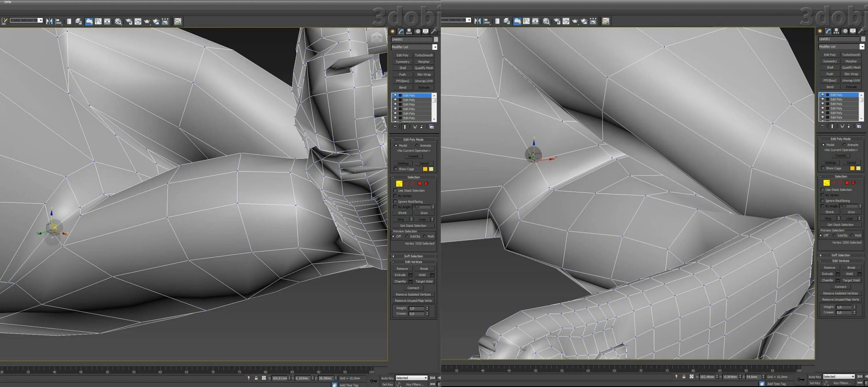Click the TexTools icon in left toolbar
This screenshot has width=868, height=387.
178,22
